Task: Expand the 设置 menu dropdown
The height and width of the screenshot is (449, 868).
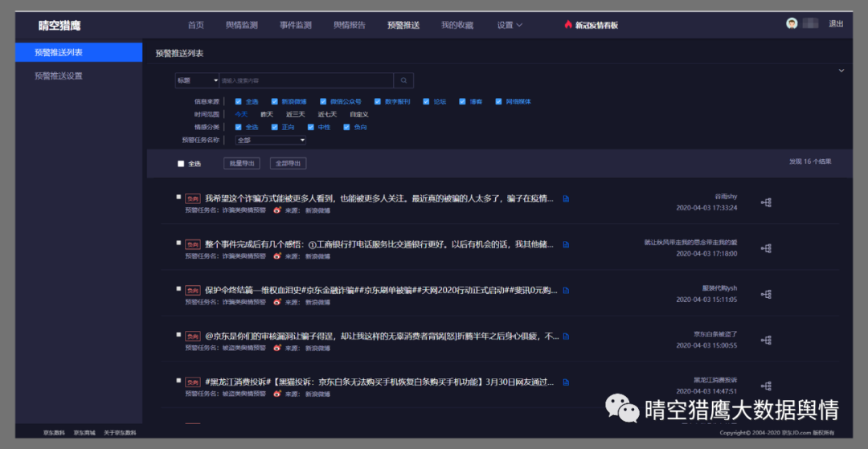Action: (510, 25)
